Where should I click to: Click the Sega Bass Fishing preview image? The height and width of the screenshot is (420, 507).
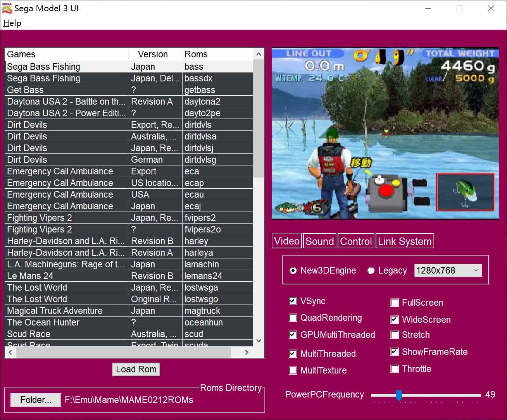(x=385, y=133)
